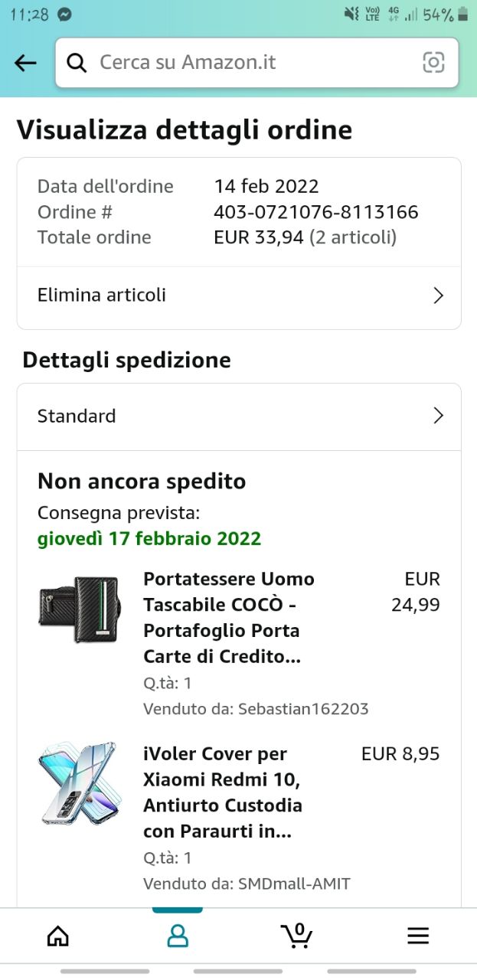
Task: Tap the back arrow icon
Action: [25, 63]
